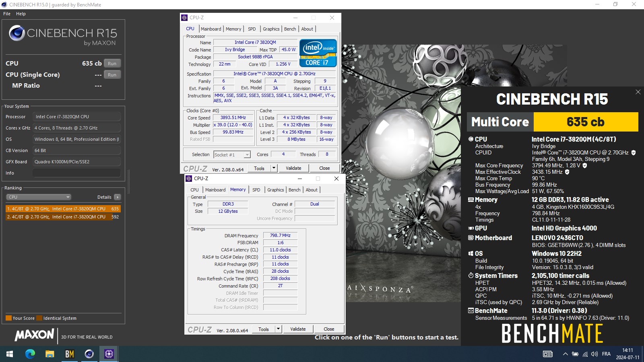
Task: Open About tab in lower CPU-Z
Action: (x=312, y=190)
